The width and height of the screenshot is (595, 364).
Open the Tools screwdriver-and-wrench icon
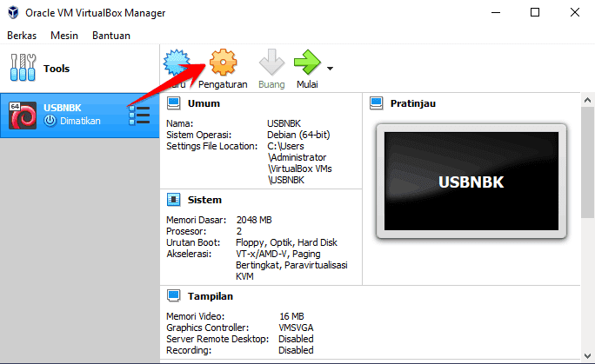point(23,68)
